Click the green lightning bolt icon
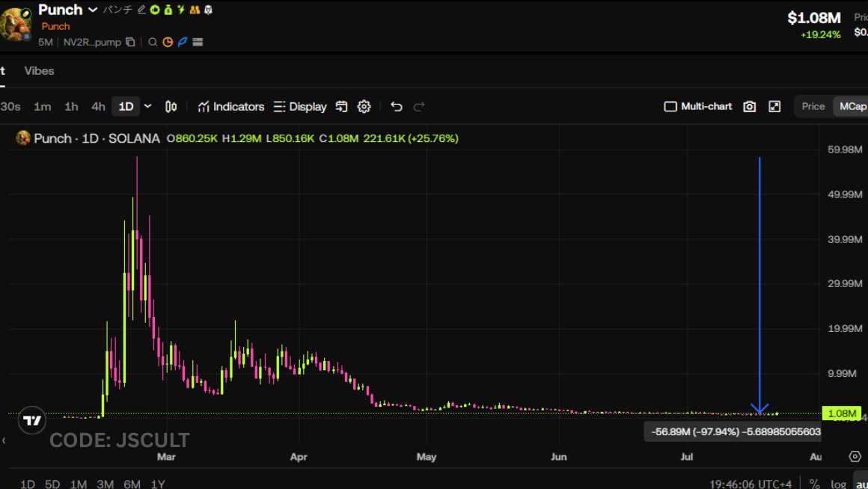Viewport: 868px width, 489px height. 181,10
